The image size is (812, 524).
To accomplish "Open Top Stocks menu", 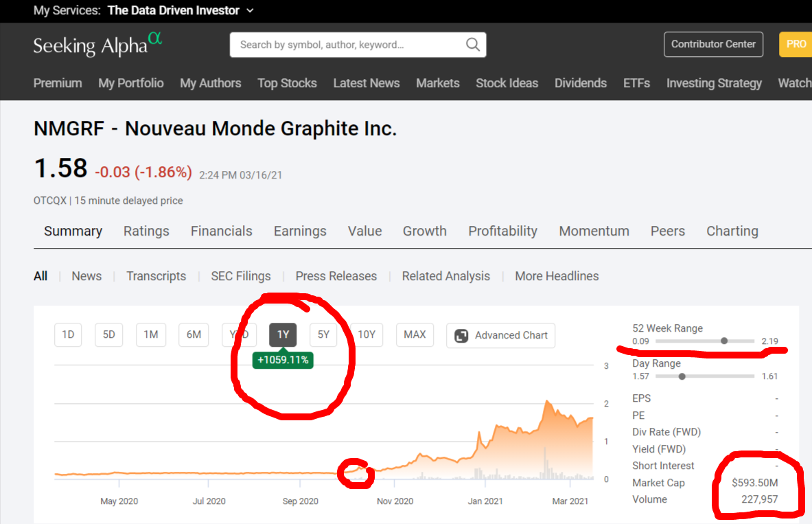I will [287, 83].
